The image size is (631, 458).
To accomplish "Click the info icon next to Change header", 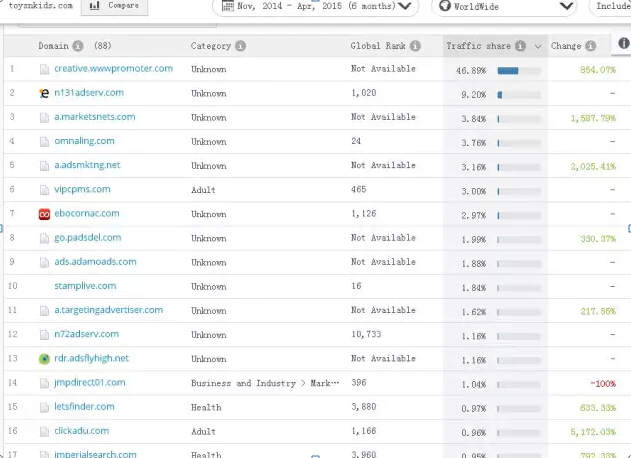I will [590, 46].
